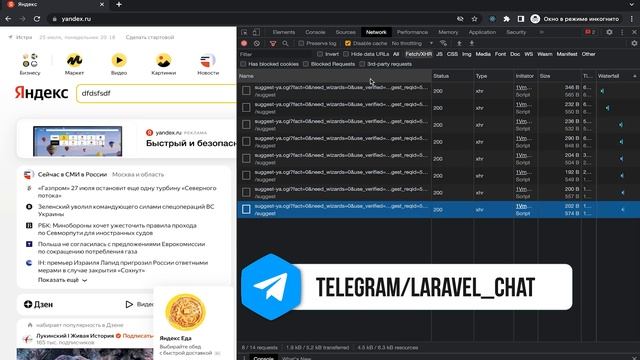This screenshot has width=640, height=360.
Task: Open DevTools customize three-dot menu
Action: coord(622,32)
